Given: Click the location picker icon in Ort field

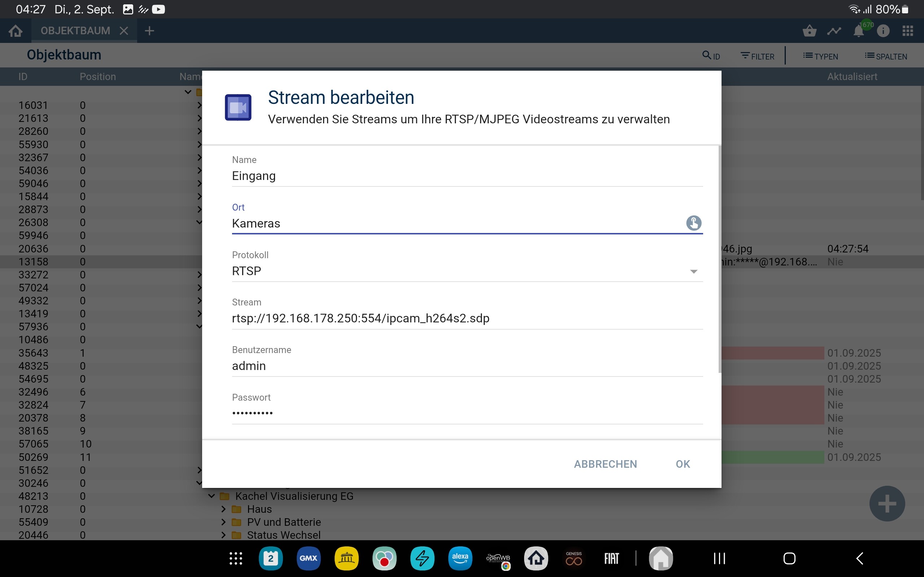Looking at the screenshot, I should point(693,223).
